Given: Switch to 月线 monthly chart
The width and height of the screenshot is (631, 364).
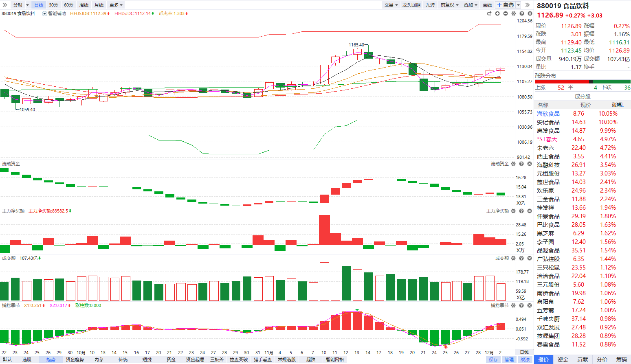Looking at the screenshot, I should point(99,5).
